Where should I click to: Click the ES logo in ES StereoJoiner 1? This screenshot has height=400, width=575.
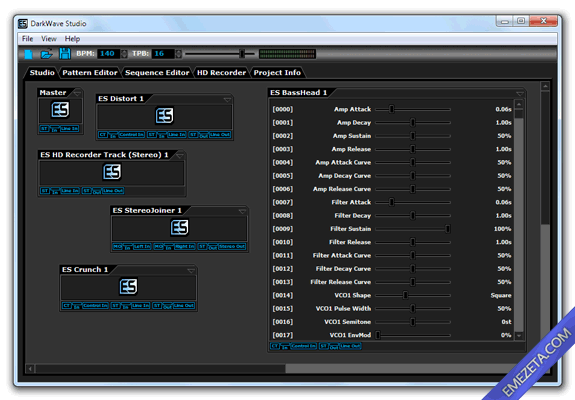[179, 227]
